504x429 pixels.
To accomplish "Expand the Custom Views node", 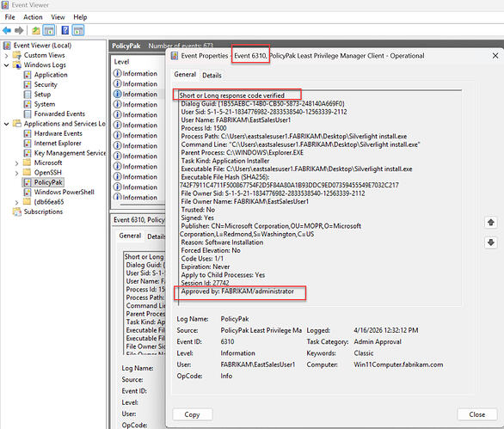I will (6, 56).
